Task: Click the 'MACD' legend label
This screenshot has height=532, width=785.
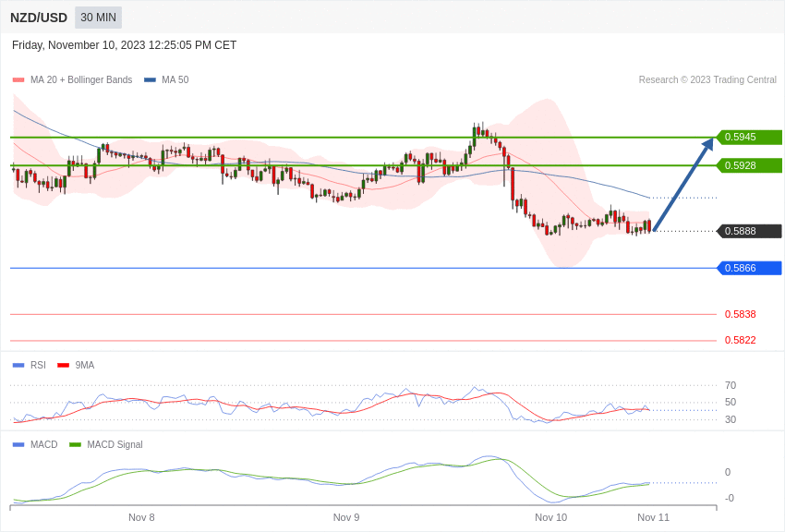Action: [x=44, y=444]
